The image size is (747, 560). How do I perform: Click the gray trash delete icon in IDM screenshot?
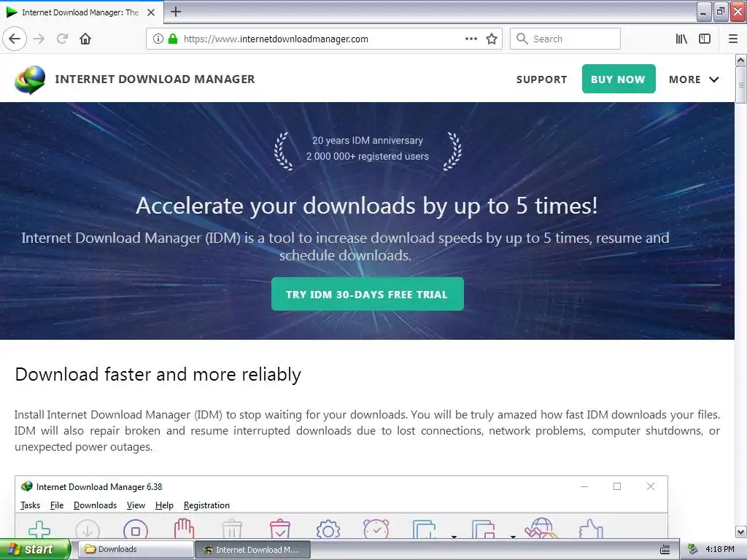232,529
